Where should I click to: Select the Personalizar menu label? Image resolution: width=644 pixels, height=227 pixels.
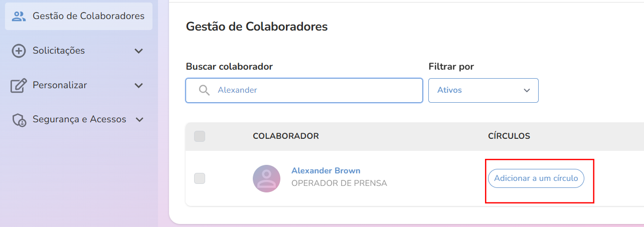tap(60, 85)
